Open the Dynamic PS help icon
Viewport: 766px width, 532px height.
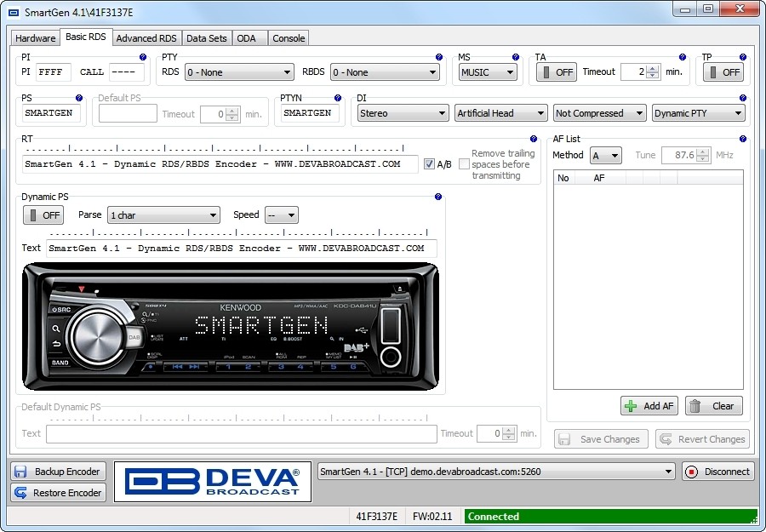coord(437,197)
